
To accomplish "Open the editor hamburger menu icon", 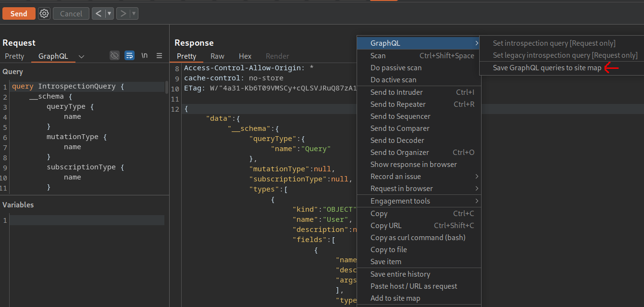I will (159, 55).
